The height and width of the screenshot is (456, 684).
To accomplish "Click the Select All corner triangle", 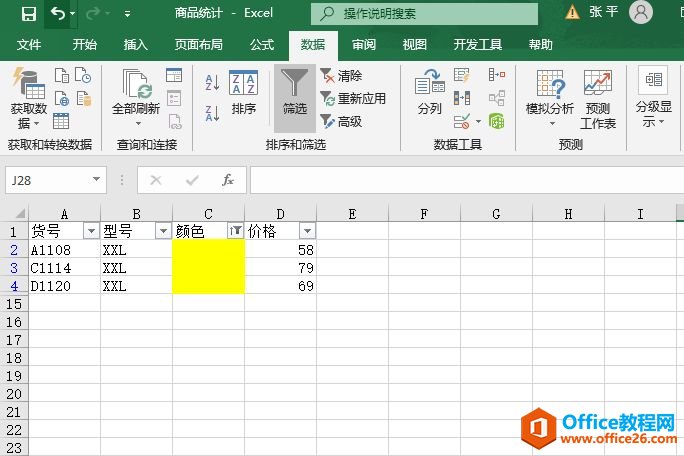I will coord(20,213).
